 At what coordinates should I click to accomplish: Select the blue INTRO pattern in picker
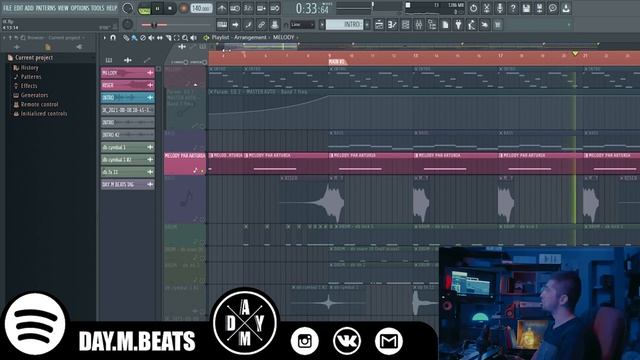(x=127, y=98)
